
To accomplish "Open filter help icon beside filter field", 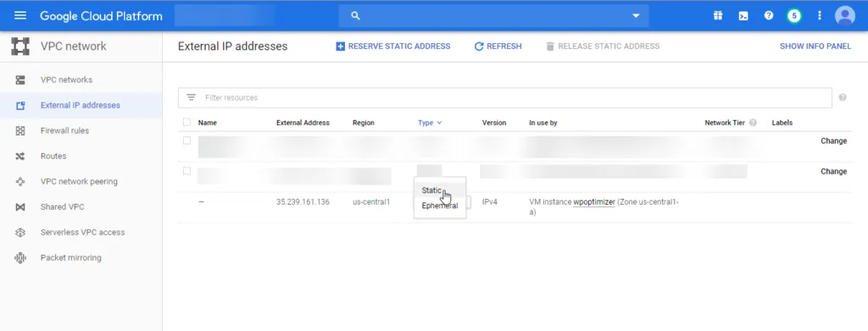I will pyautogui.click(x=843, y=97).
